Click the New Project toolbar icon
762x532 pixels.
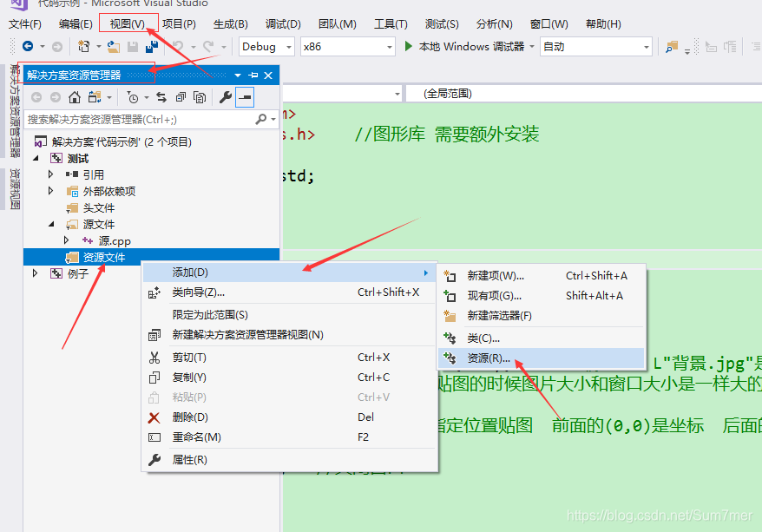tap(83, 46)
